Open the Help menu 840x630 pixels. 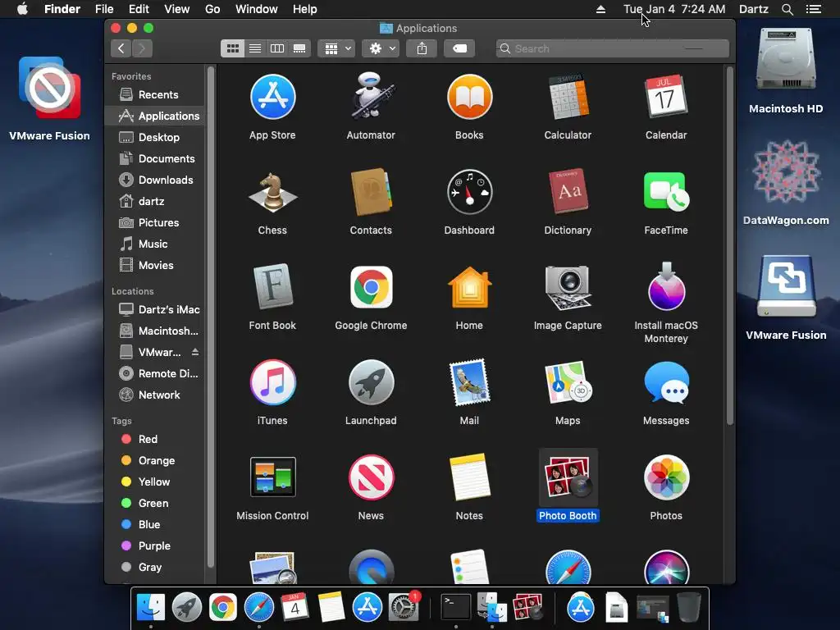click(305, 9)
